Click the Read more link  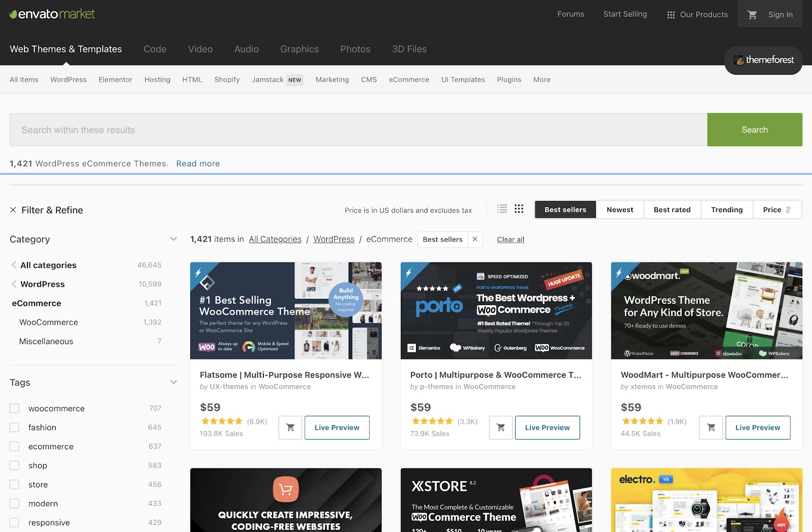coord(198,163)
